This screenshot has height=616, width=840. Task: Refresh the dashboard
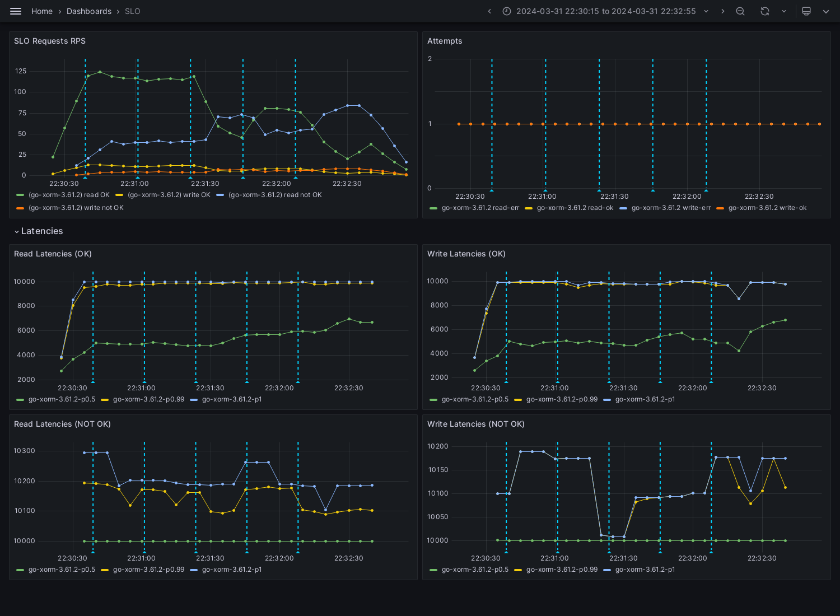click(x=765, y=11)
